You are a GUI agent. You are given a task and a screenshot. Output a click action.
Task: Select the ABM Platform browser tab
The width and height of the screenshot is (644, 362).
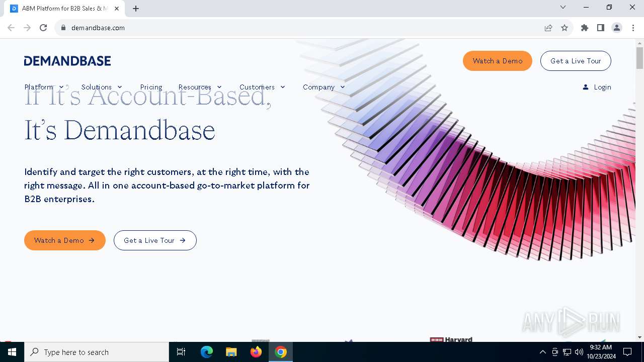point(65,9)
